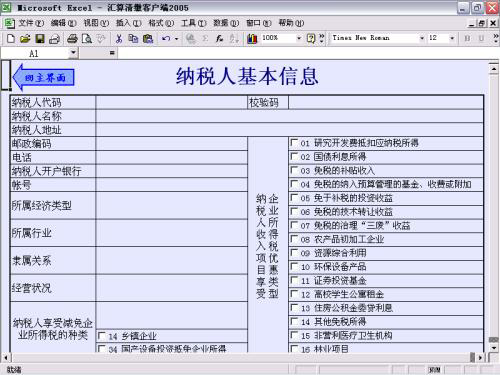The height and width of the screenshot is (375, 500).
Task: Click the Cut scissors icon
Action: click(119, 39)
